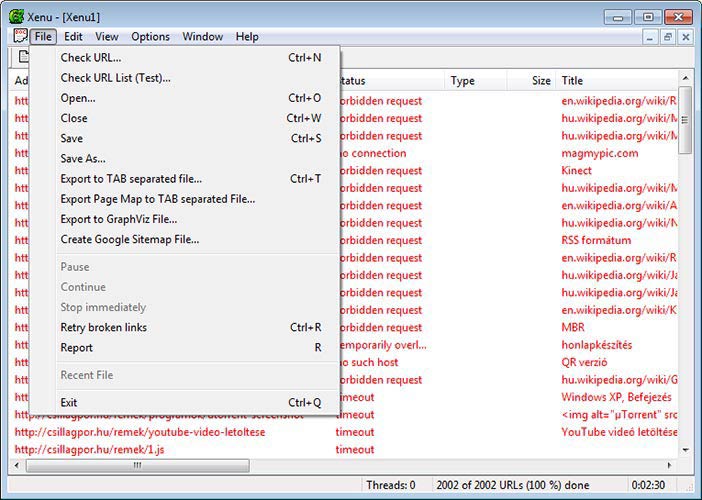Click Create Google Sitemap File...
Screen dimensions: 702x500
pyautogui.click(x=129, y=239)
